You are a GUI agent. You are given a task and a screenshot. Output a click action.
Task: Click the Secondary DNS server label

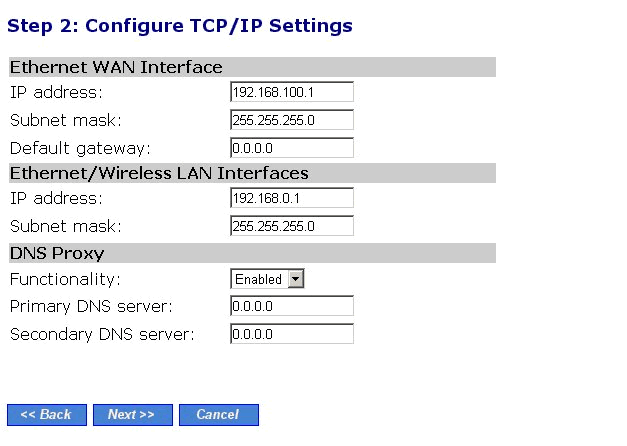pyautogui.click(x=102, y=334)
